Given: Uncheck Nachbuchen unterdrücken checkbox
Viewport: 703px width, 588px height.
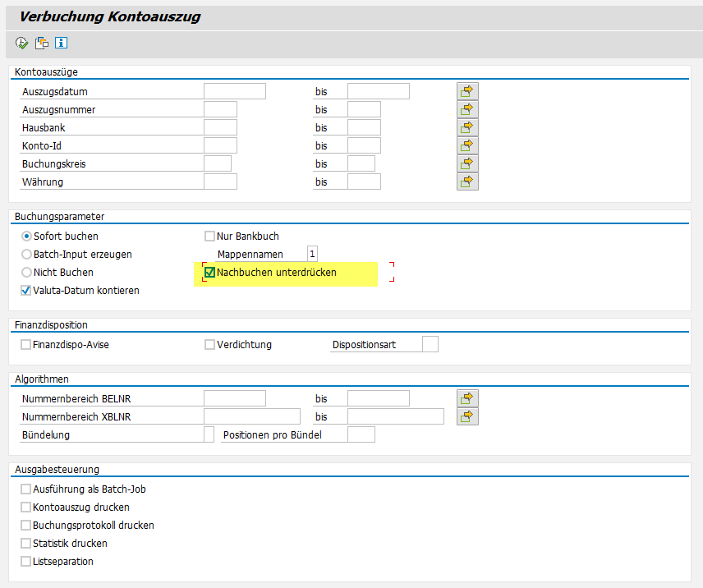Looking at the screenshot, I should [x=210, y=273].
